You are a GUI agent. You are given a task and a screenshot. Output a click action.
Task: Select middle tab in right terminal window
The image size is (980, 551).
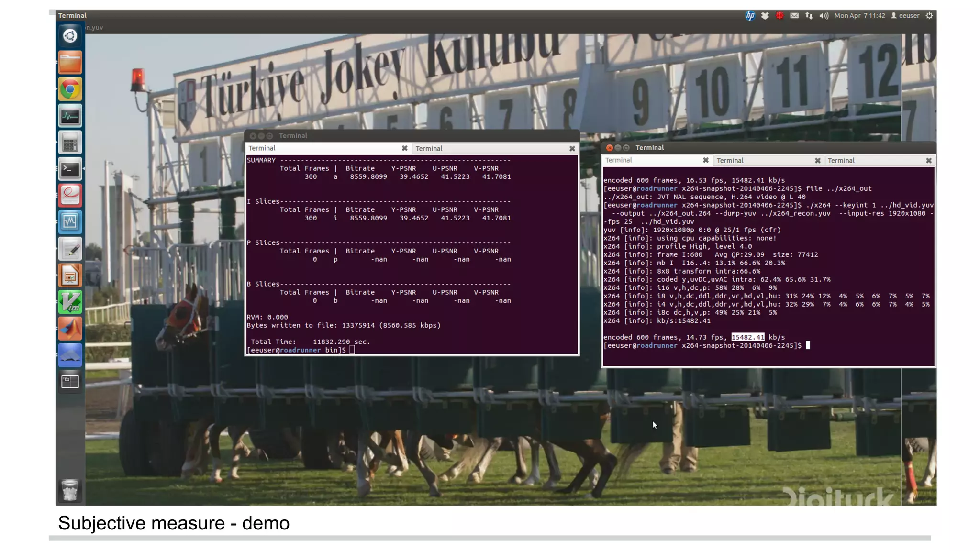point(762,161)
